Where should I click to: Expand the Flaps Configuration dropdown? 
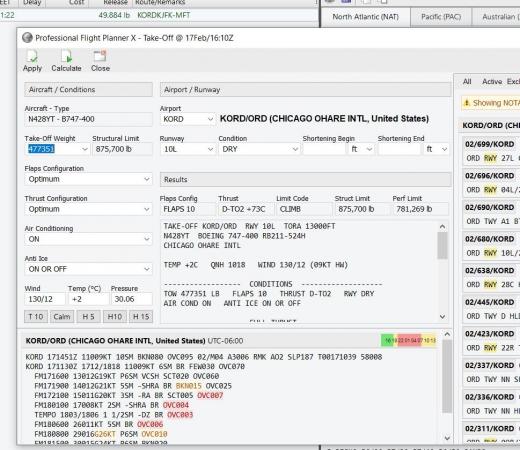(88, 179)
